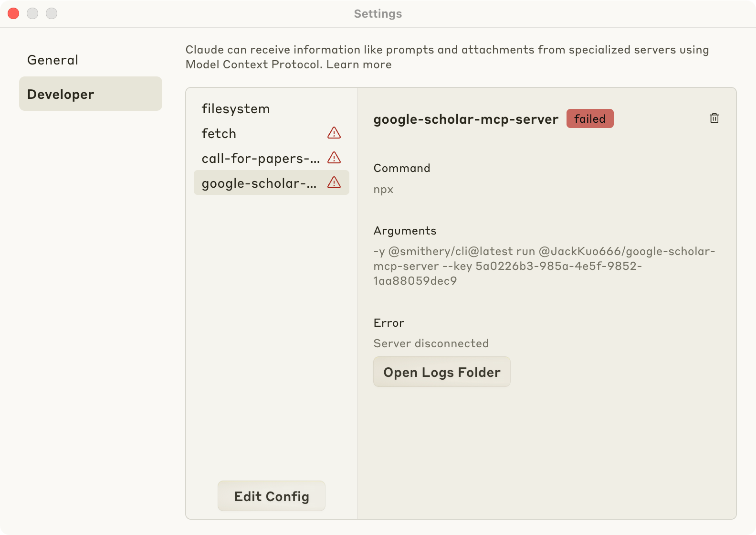The image size is (756, 535).
Task: Click the Arguments text with smithery key
Action: (x=544, y=266)
